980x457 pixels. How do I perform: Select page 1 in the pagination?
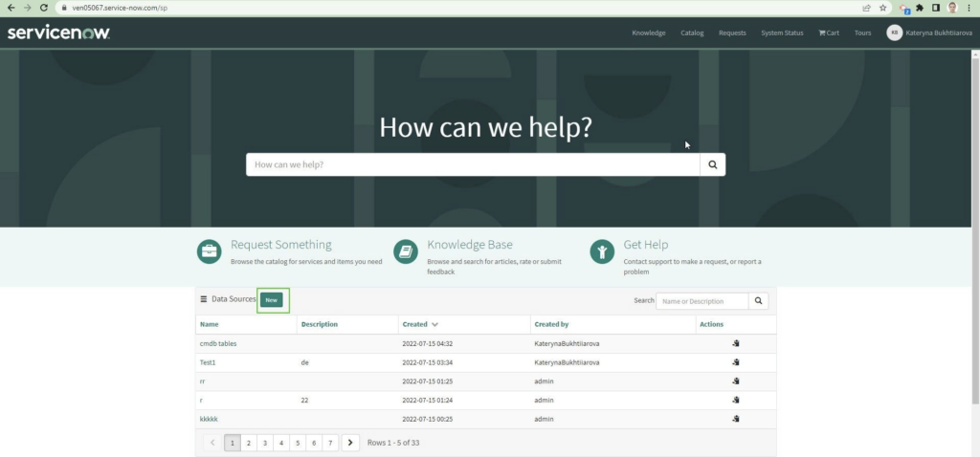232,443
